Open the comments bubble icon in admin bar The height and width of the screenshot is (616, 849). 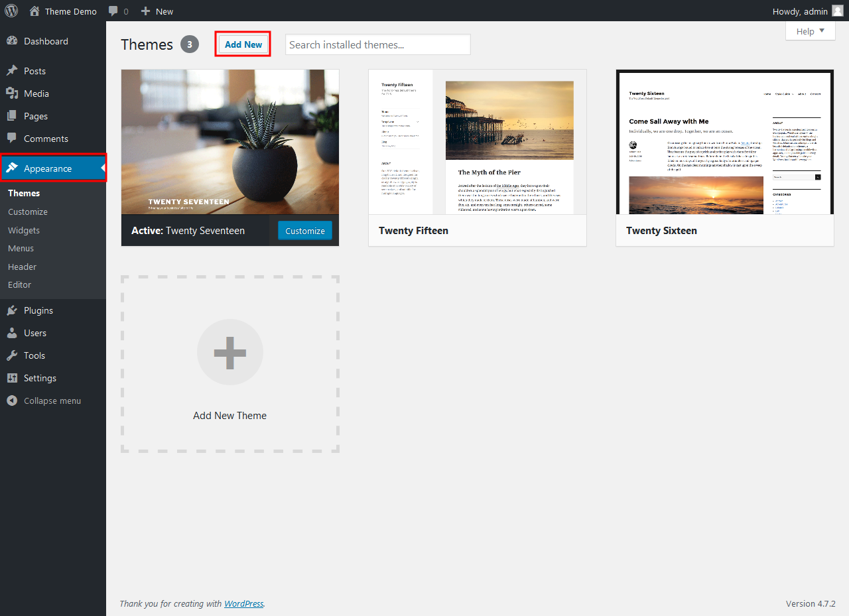(113, 11)
